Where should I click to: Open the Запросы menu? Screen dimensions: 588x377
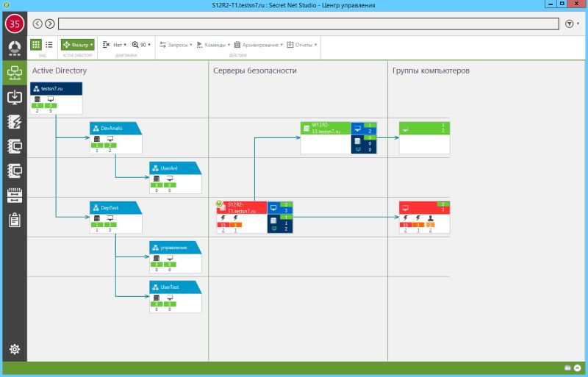(x=176, y=45)
